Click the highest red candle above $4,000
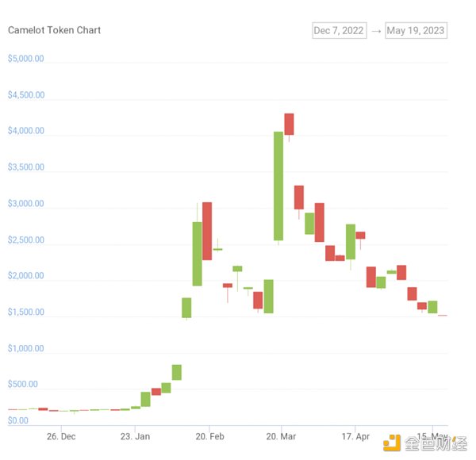 coord(289,124)
